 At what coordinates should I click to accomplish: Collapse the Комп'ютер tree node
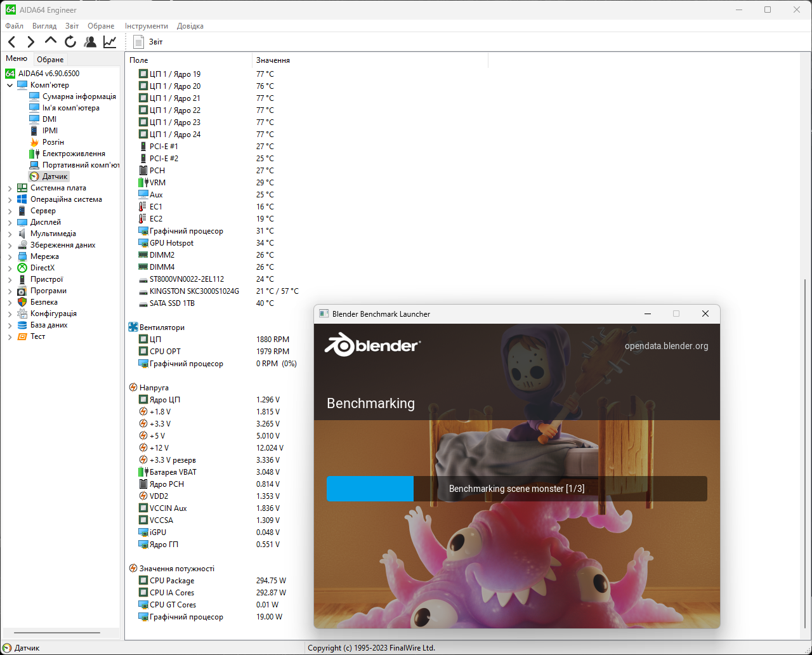tap(10, 85)
